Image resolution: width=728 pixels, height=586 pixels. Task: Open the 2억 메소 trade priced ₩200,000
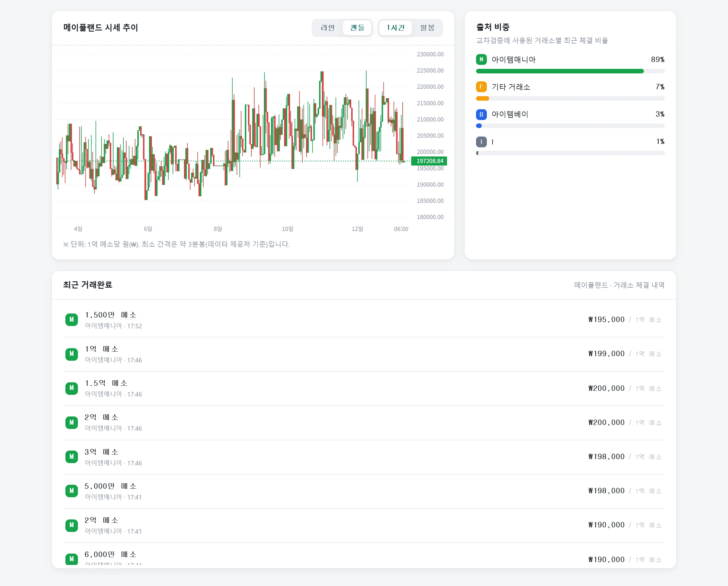coord(364,422)
